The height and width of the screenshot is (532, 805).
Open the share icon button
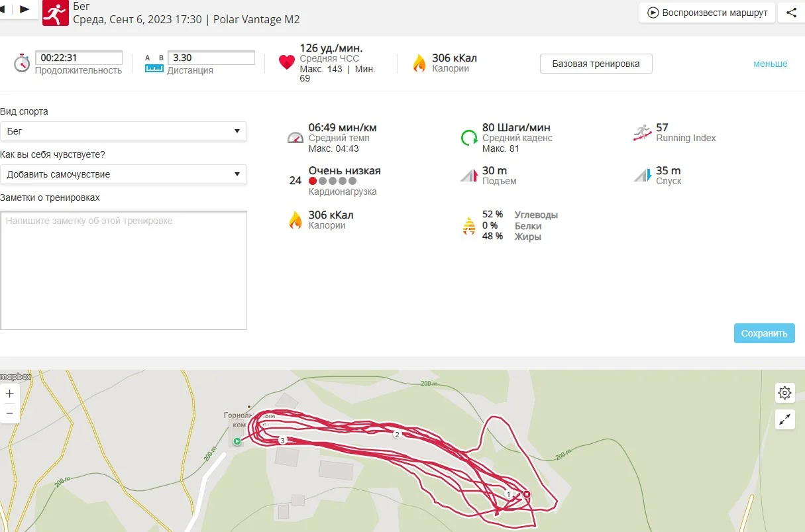tap(791, 13)
